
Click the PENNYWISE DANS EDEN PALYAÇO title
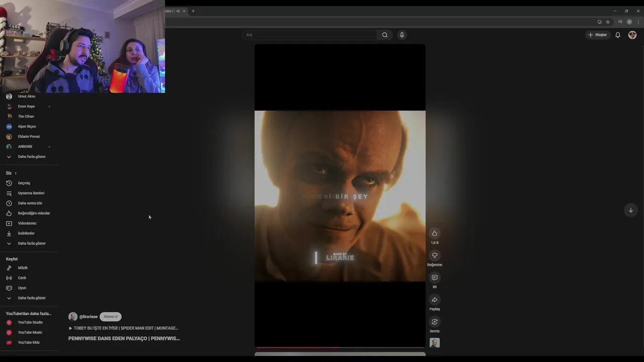[x=124, y=338]
